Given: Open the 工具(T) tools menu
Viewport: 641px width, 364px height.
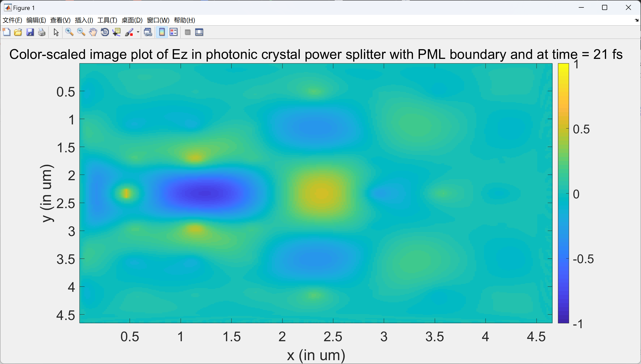Looking at the screenshot, I should coord(107,20).
